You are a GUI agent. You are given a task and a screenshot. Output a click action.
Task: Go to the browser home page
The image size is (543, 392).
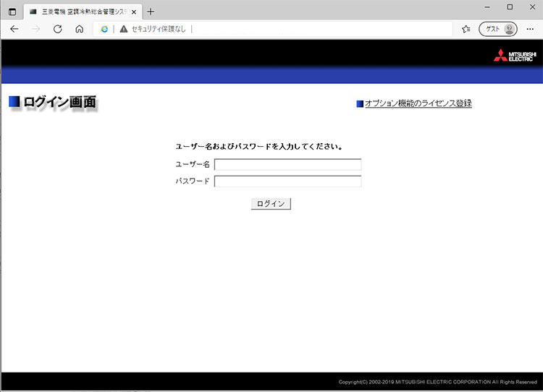(x=80, y=29)
